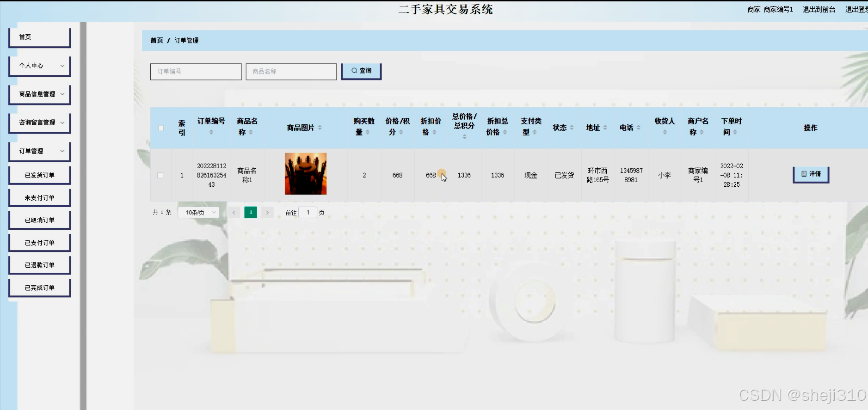Go to previous page arrow
This screenshot has width=868, height=410.
(234, 213)
